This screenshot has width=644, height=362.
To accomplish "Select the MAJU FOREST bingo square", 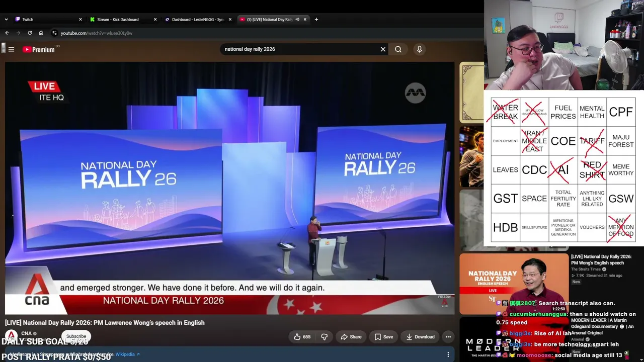I will (621, 141).
